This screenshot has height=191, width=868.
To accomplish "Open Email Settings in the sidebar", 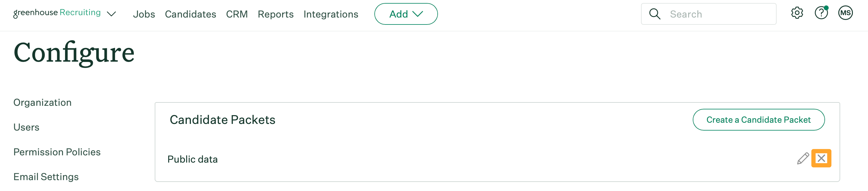I will (46, 177).
